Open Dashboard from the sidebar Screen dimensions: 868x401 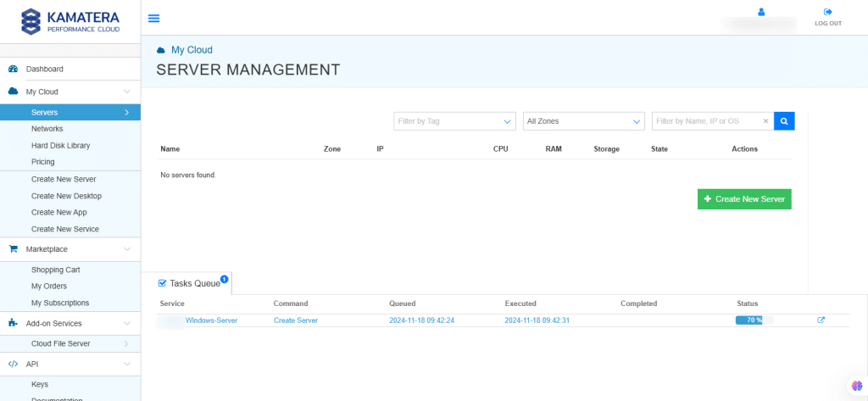(x=45, y=69)
